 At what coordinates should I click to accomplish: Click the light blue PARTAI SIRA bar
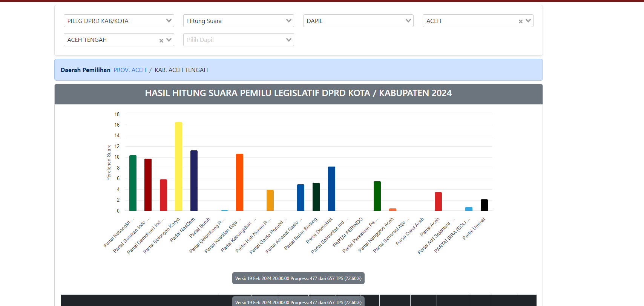point(469,209)
